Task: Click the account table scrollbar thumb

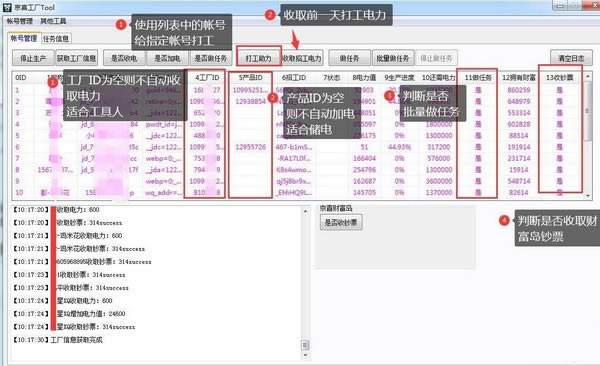Action: tap(588, 111)
